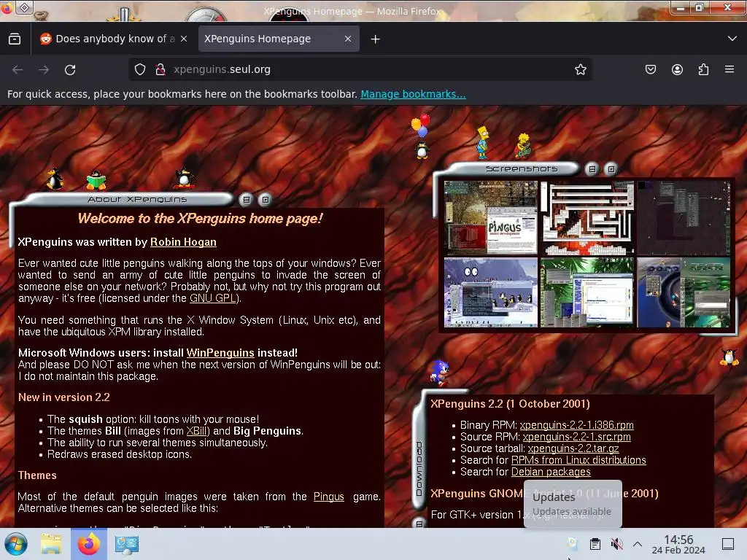Image resolution: width=747 pixels, height=560 pixels.
Task: Follow the Pingus game link
Action: [x=329, y=496]
